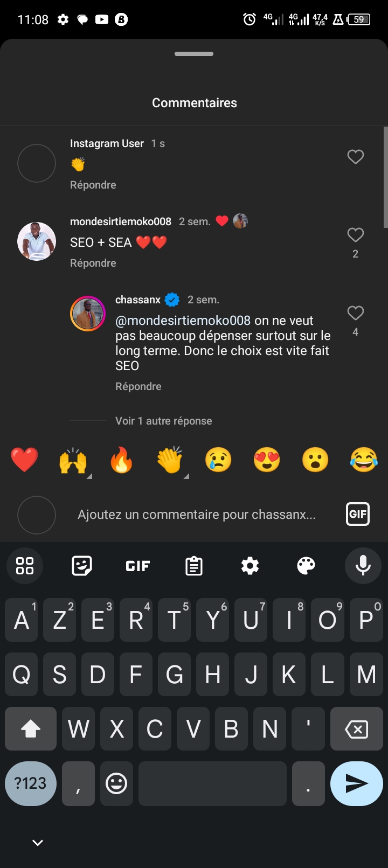Viewport: 388px width, 868px height.
Task: Tap the @mondesirtiemoko008 mention link
Action: (x=183, y=321)
